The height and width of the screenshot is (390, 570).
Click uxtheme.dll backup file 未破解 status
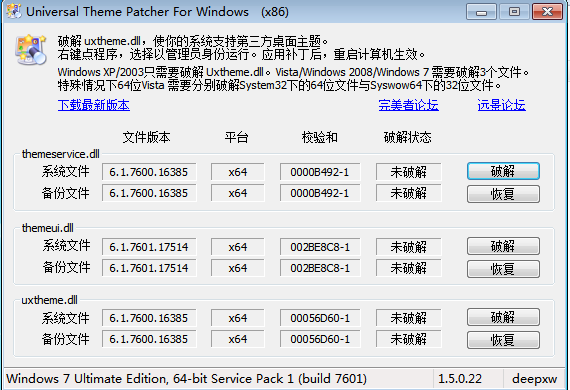click(x=409, y=339)
